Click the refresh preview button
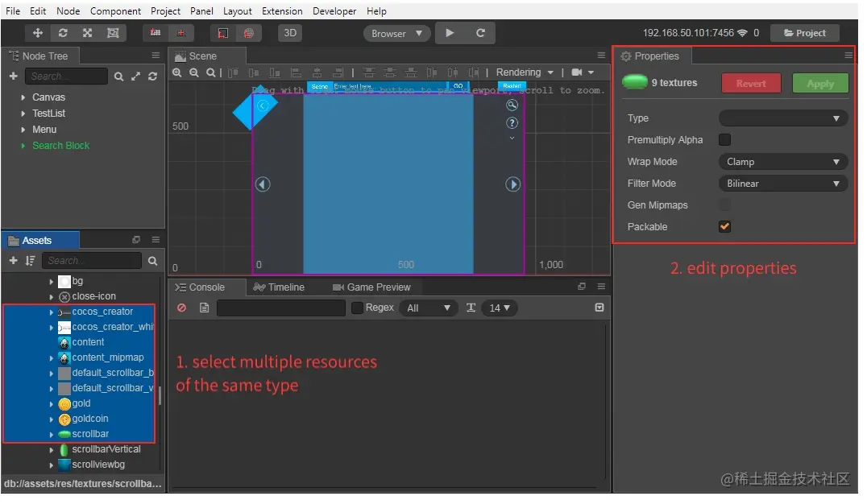Screen dimensions: 867x504 (x=480, y=33)
